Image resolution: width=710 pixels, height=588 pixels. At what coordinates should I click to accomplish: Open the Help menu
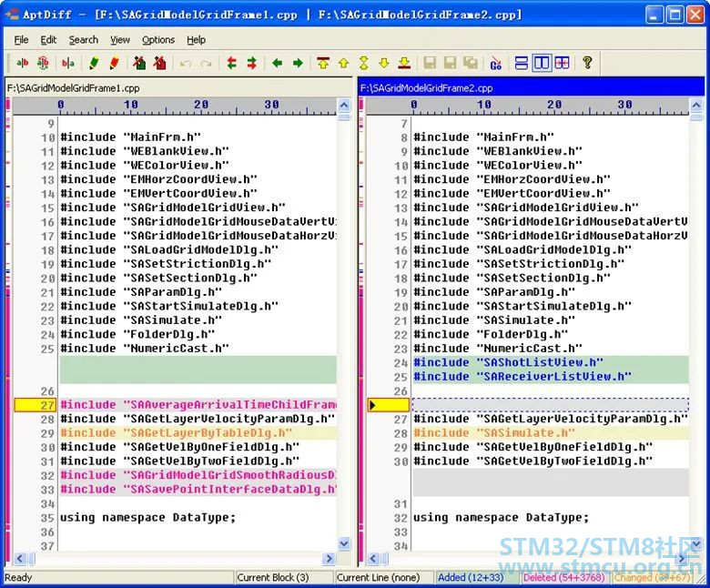[x=196, y=40]
